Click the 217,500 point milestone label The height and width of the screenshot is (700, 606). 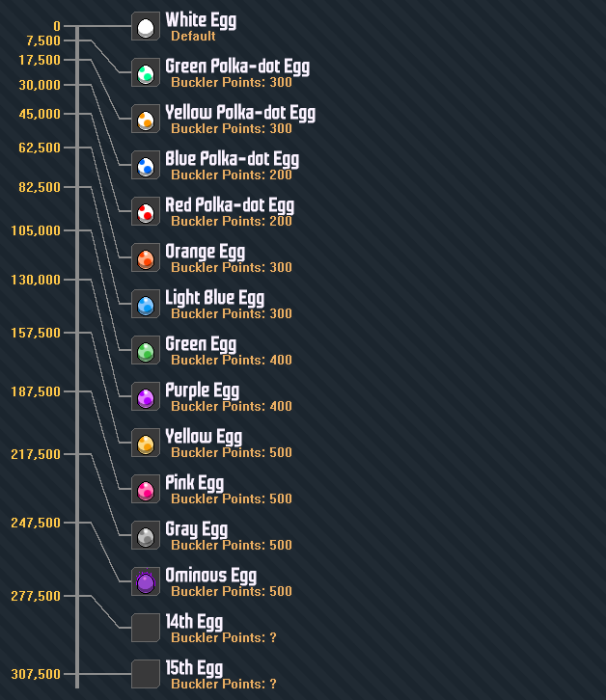36,454
